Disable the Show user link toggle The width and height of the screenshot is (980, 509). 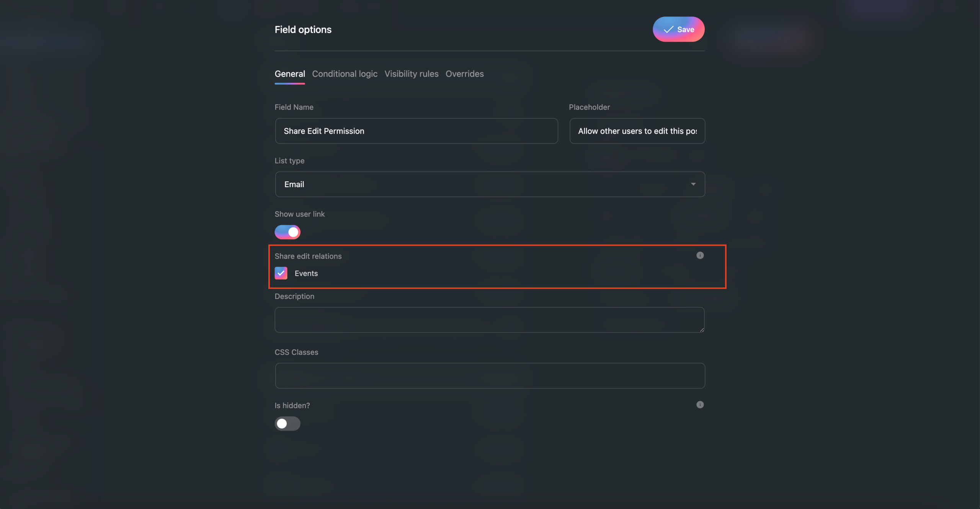click(287, 232)
